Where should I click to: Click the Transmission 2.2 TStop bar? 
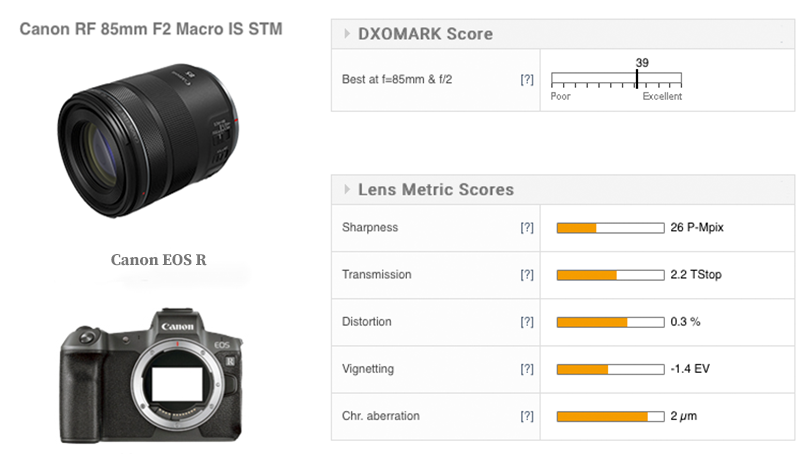[611, 275]
